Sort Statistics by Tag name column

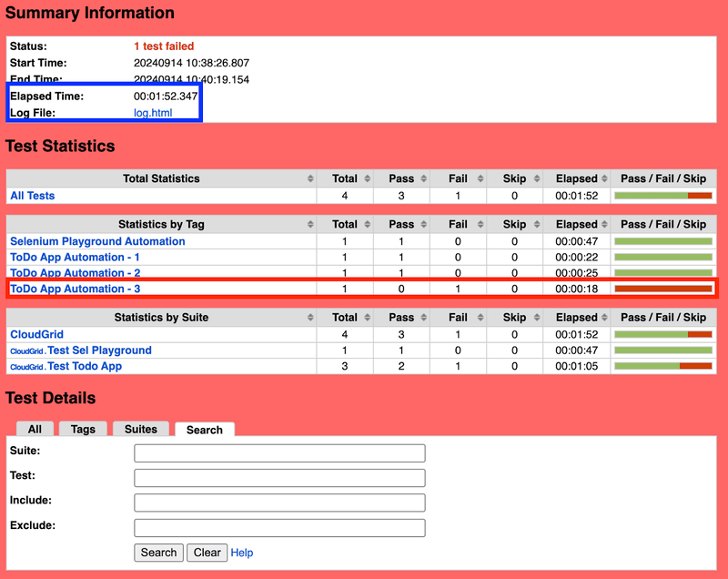click(161, 224)
